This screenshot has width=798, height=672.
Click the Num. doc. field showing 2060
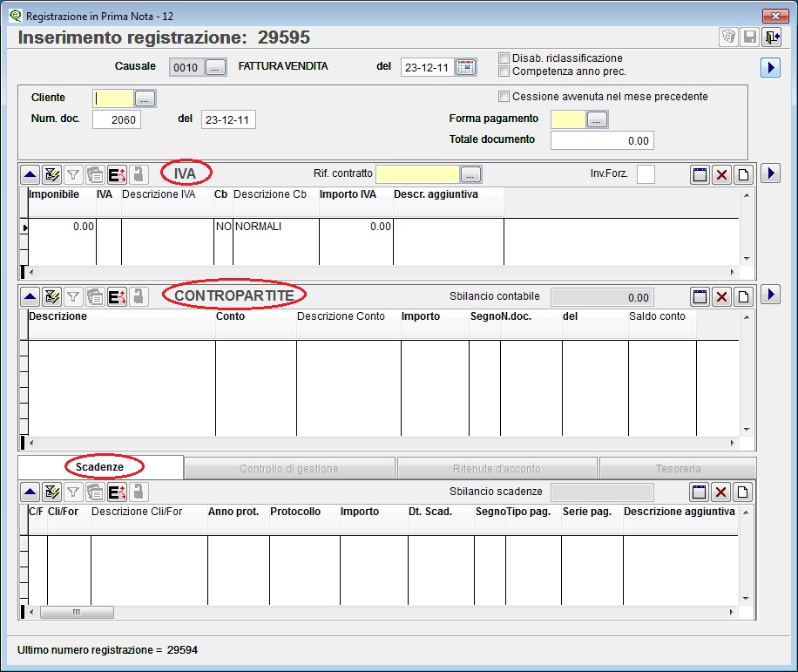[117, 119]
